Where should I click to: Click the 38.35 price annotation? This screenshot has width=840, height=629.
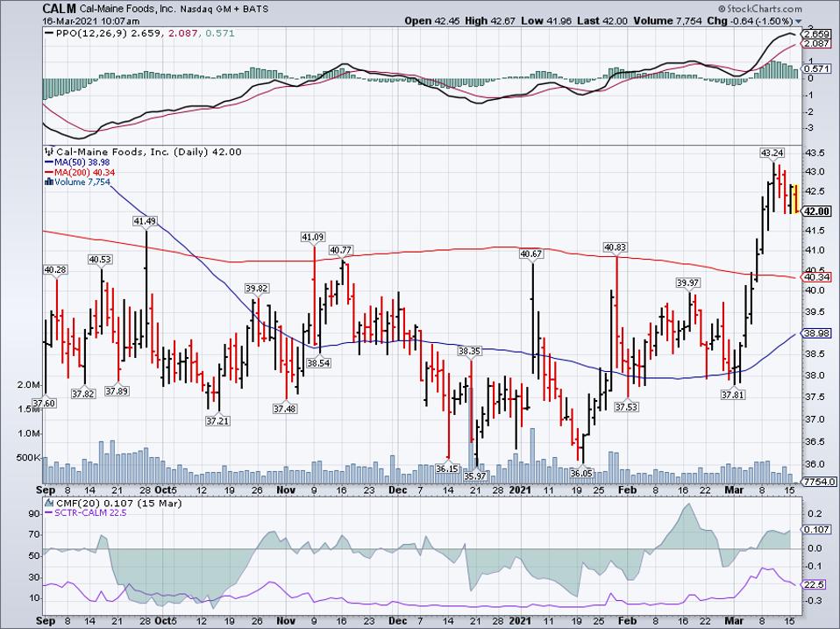pos(469,351)
